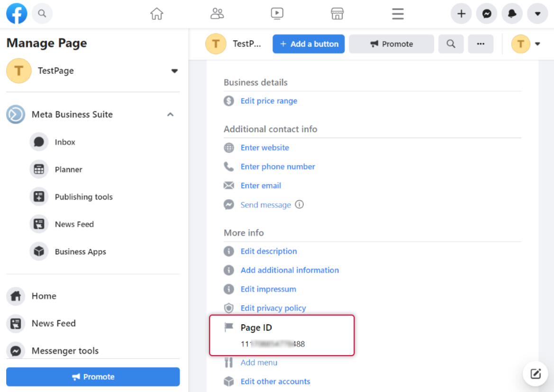This screenshot has width=554, height=392.
Task: Click the info icon beside Send message
Action: pyautogui.click(x=299, y=205)
